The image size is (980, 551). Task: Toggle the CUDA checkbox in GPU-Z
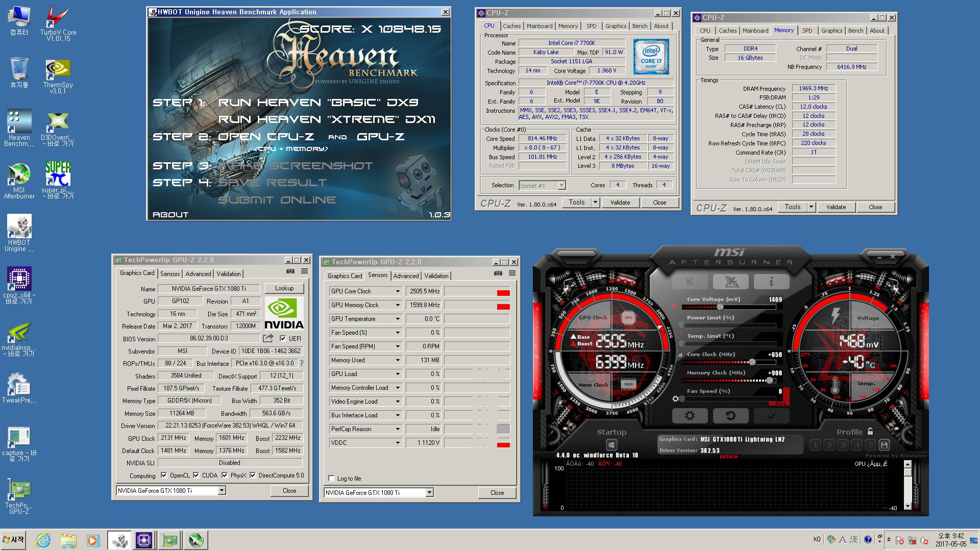196,475
